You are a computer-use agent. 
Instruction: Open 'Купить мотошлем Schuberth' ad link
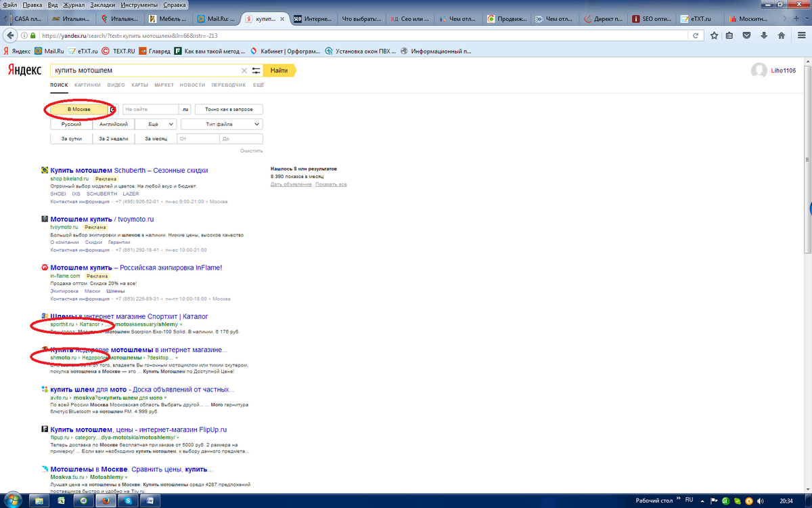coord(129,171)
